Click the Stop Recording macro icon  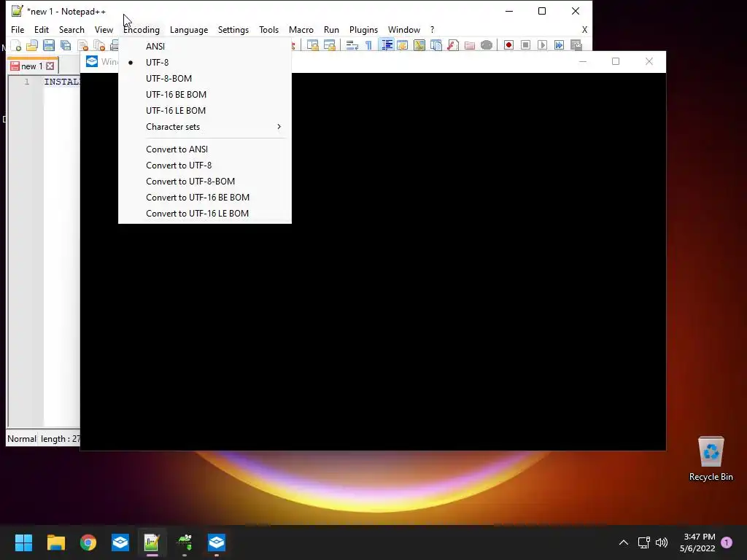coord(525,45)
